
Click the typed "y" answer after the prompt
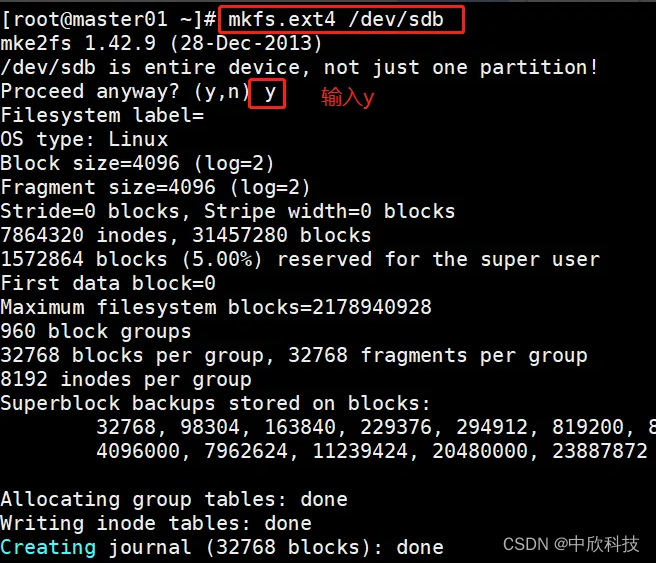270,92
